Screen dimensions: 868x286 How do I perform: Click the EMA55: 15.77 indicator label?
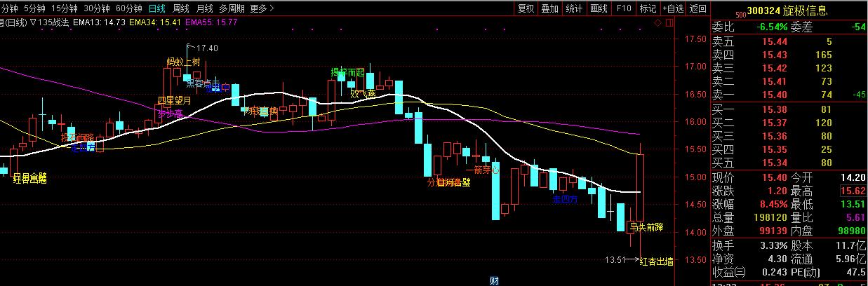tap(211, 22)
